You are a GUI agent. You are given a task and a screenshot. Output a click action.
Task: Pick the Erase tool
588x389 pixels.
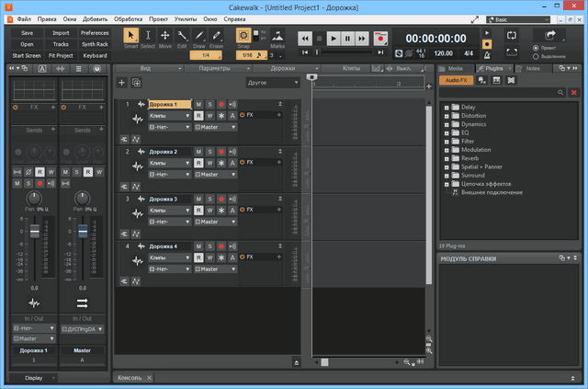pyautogui.click(x=216, y=36)
